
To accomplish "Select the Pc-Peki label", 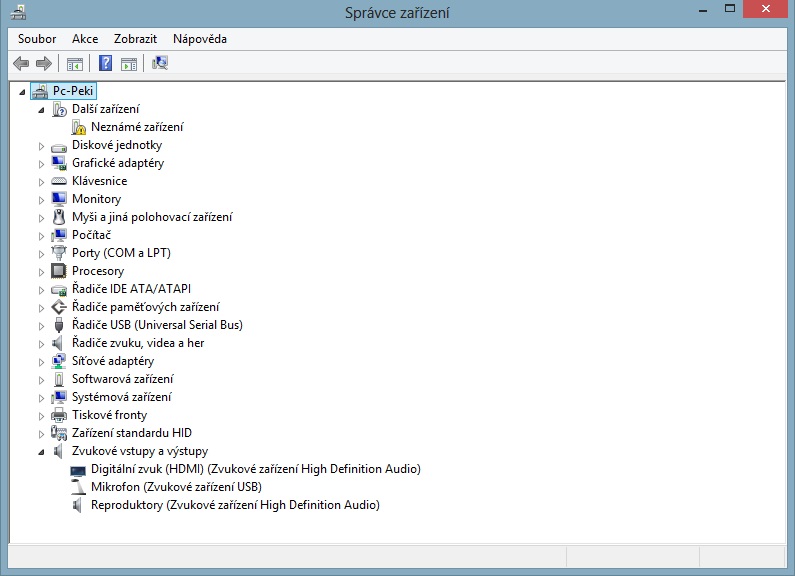I will pos(73,91).
